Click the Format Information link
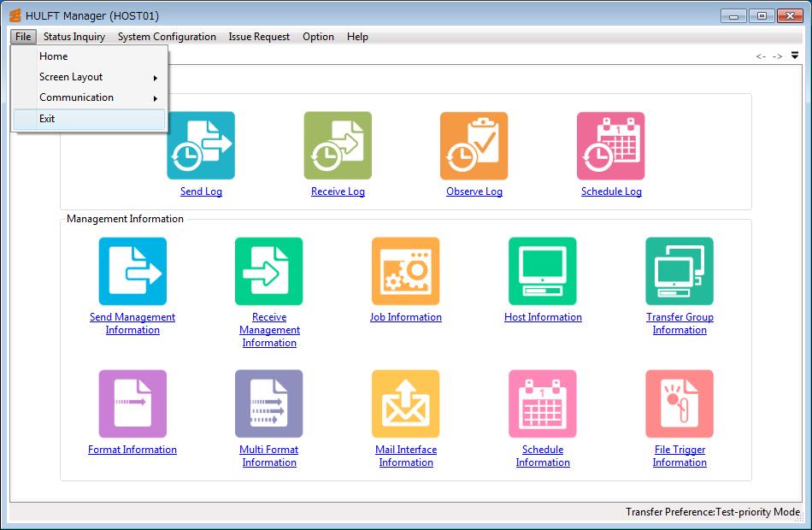The width and height of the screenshot is (812, 530). pyautogui.click(x=132, y=450)
